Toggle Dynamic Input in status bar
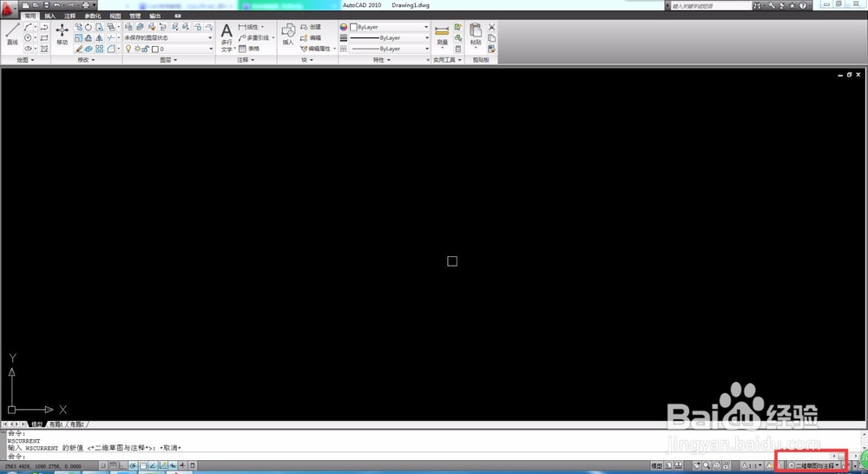This screenshot has height=474, width=868. pyautogui.click(x=173, y=465)
